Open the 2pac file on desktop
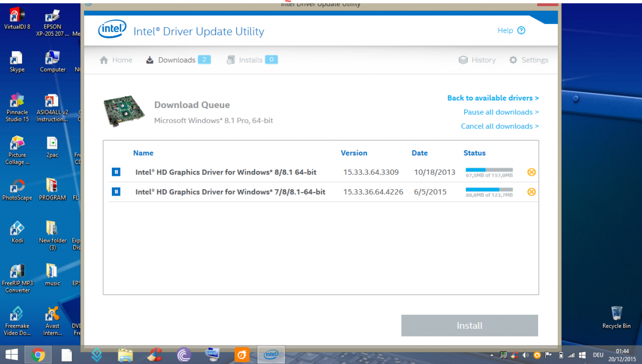This screenshot has height=364, width=642. 52,147
